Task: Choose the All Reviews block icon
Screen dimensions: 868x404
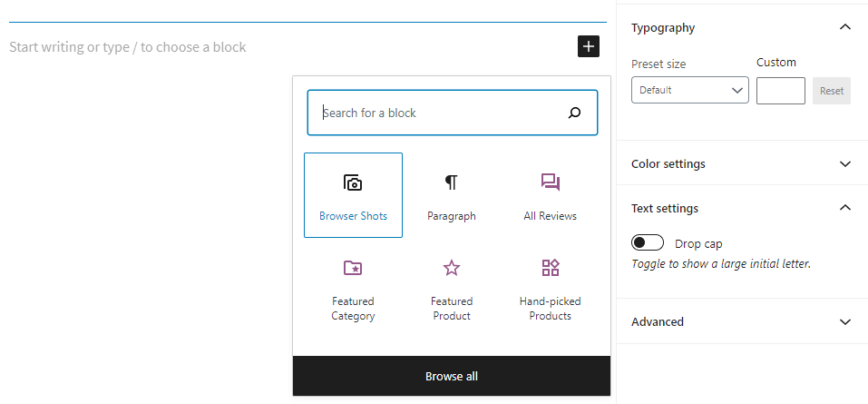Action: [x=550, y=182]
